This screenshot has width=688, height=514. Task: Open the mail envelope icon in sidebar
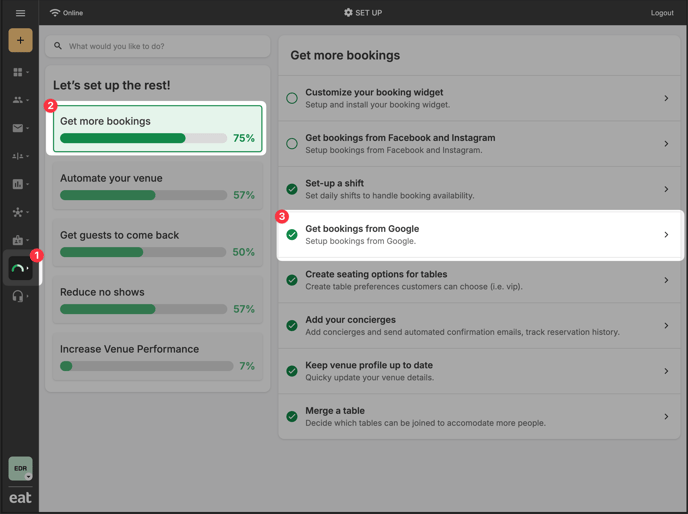click(x=18, y=128)
